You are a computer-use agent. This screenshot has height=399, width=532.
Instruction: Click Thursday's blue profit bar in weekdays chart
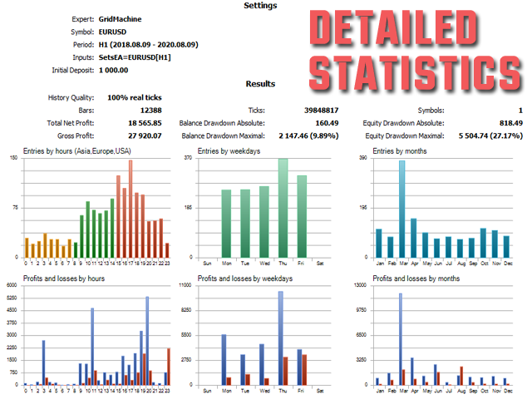pyautogui.click(x=280, y=339)
